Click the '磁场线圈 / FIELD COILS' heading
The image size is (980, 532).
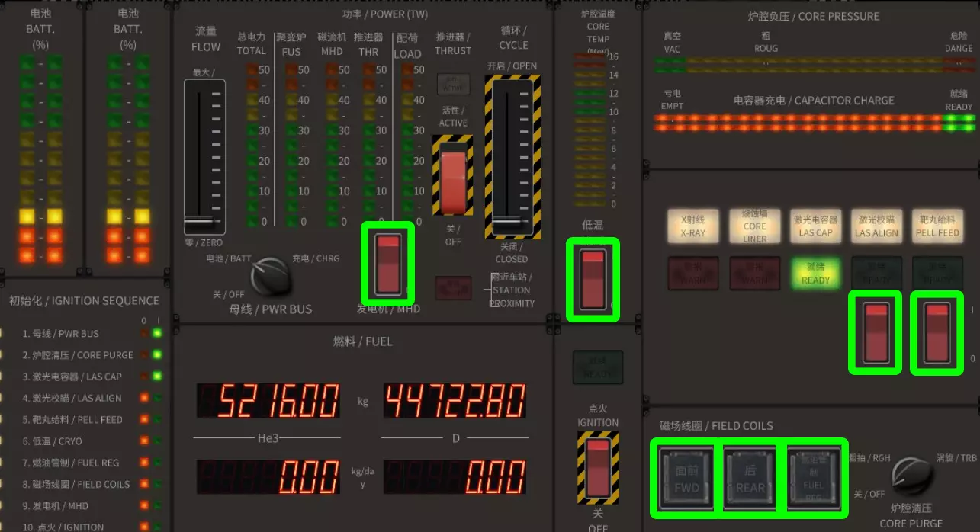coord(716,425)
